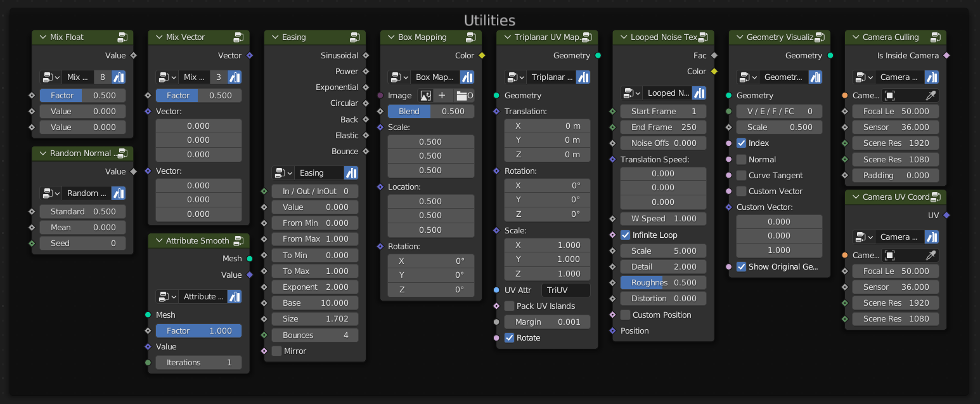Disable Infinite Loop in Looped Noise Texture
980x404 pixels.
pyautogui.click(x=626, y=235)
